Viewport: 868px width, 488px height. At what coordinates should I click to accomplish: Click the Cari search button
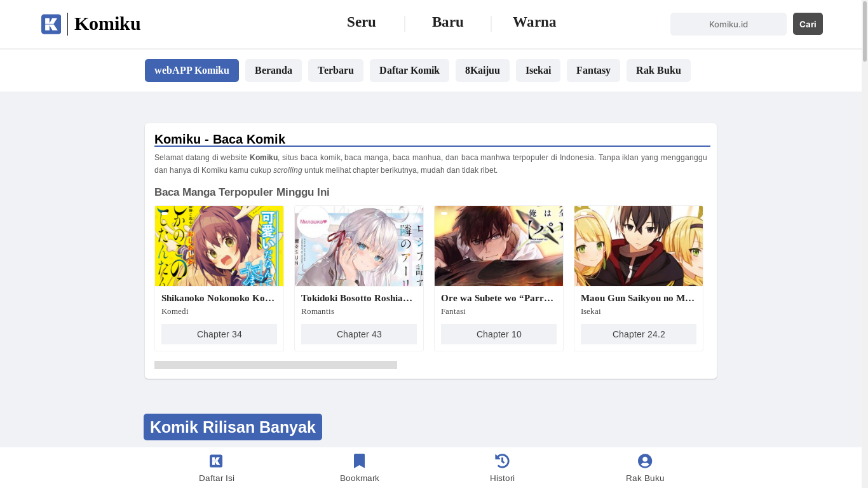pos(808,24)
